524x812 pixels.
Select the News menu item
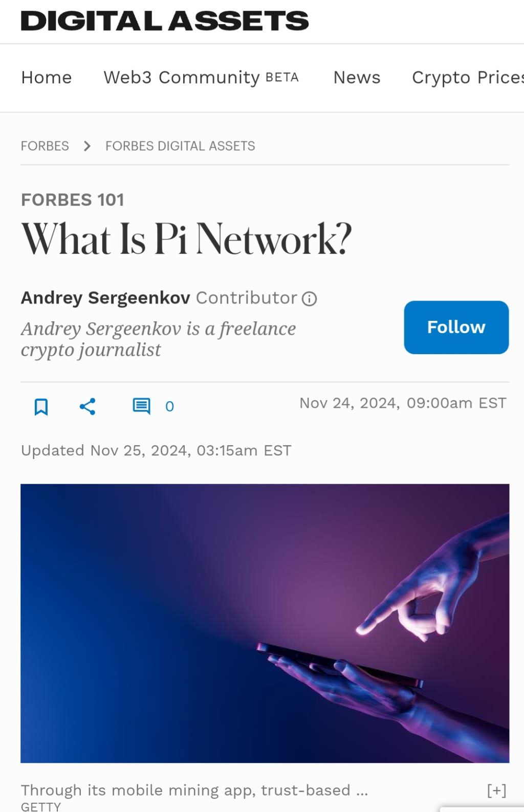pos(357,77)
